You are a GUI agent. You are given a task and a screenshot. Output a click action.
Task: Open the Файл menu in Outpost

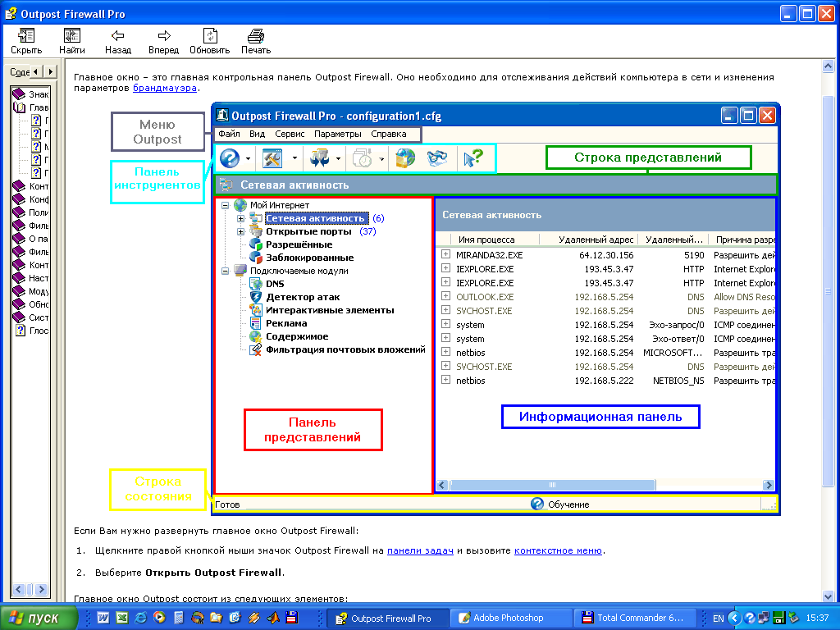click(229, 134)
